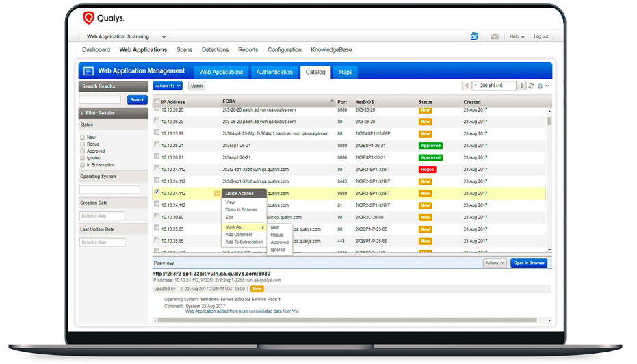Image resolution: width=637 pixels, height=364 pixels.
Task: Open the gear settings icon
Action: (x=541, y=86)
